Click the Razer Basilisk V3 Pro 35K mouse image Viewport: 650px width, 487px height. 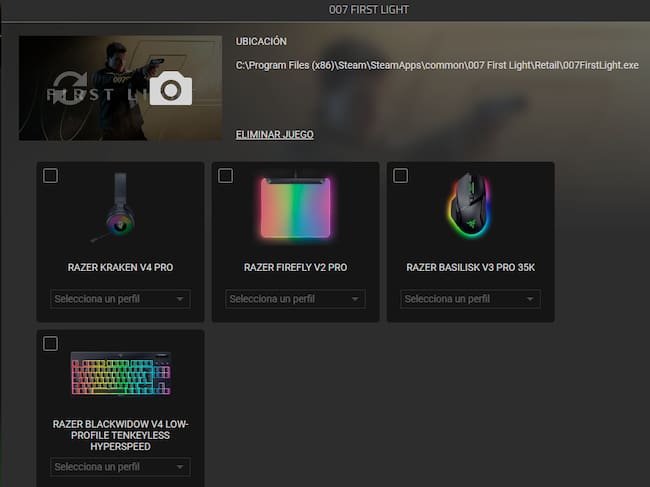tap(470, 205)
